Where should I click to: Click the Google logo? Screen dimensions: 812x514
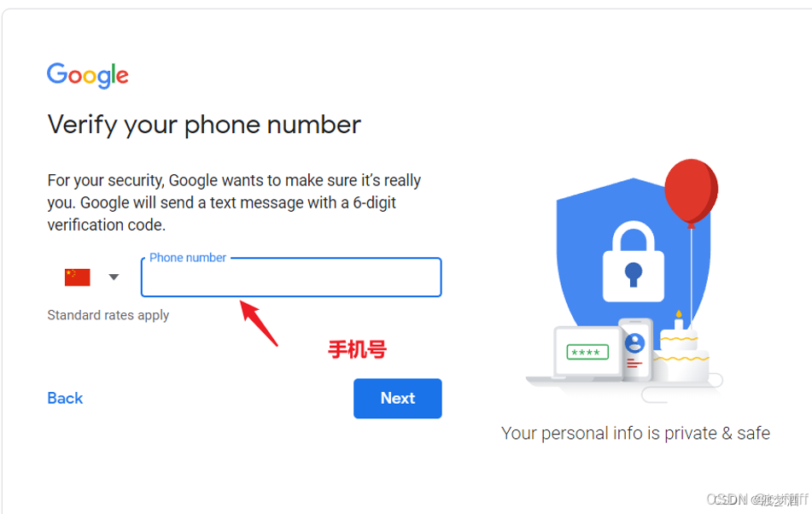click(87, 76)
